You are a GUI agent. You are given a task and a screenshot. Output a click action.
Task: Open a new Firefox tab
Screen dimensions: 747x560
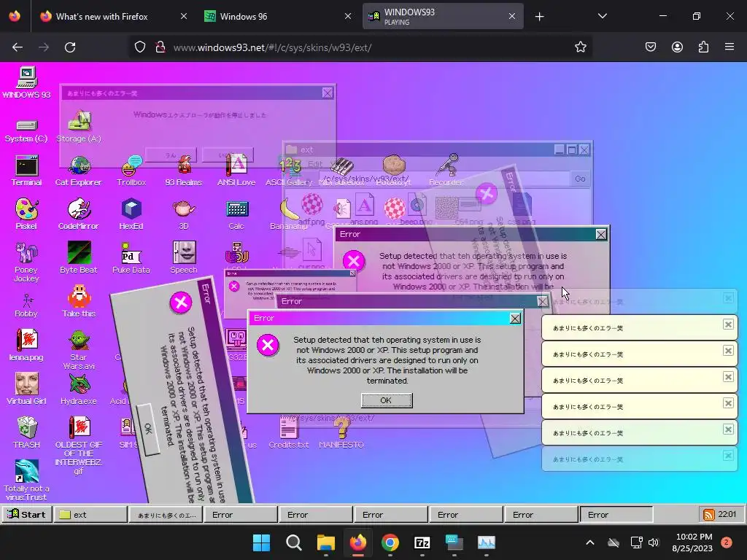(539, 17)
